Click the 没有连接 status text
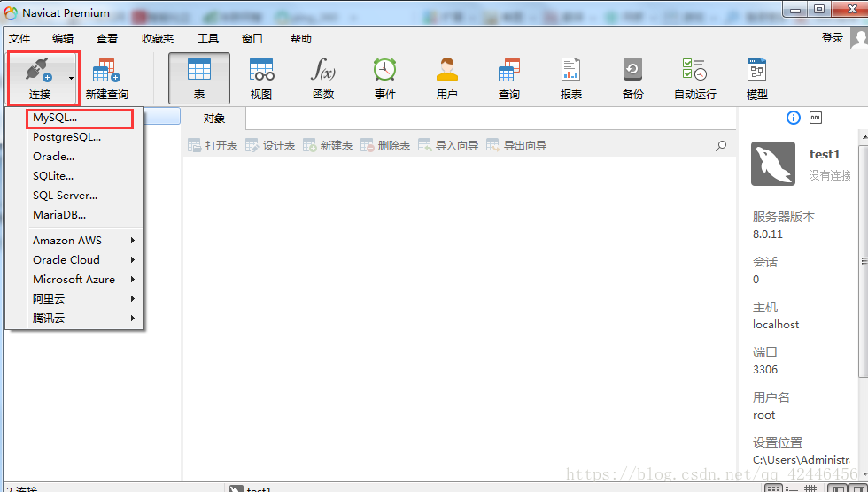Image resolution: width=868 pixels, height=492 pixels. point(829,176)
